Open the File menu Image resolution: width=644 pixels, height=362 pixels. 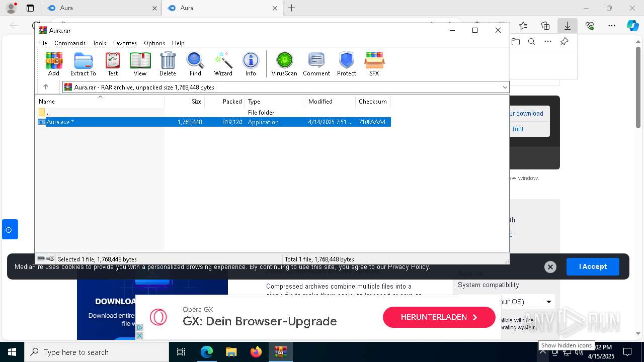click(43, 43)
